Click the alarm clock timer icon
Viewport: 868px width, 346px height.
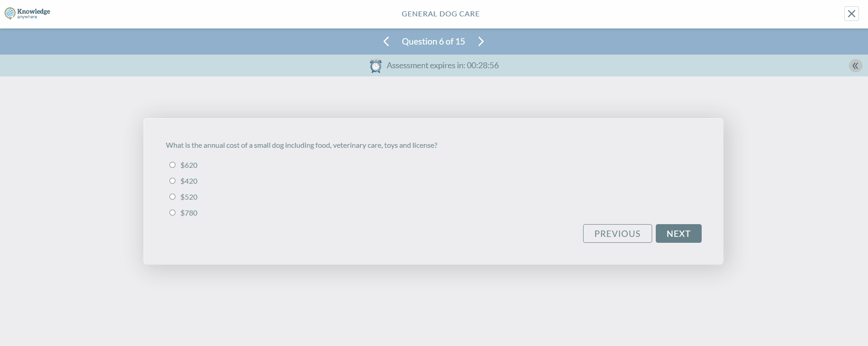pyautogui.click(x=376, y=66)
